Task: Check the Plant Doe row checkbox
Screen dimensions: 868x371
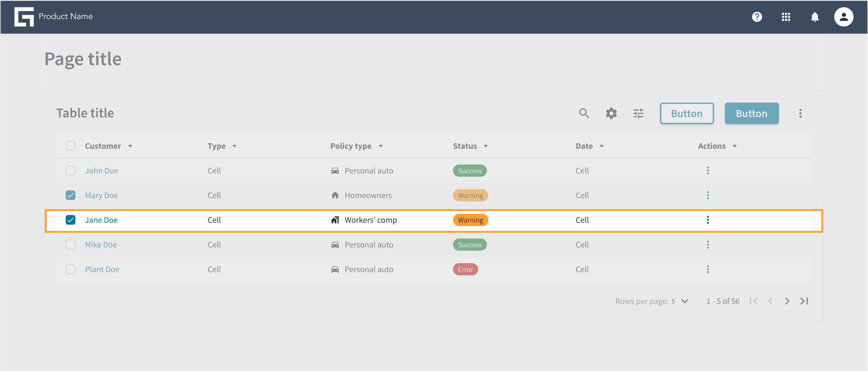Action: coord(71,269)
